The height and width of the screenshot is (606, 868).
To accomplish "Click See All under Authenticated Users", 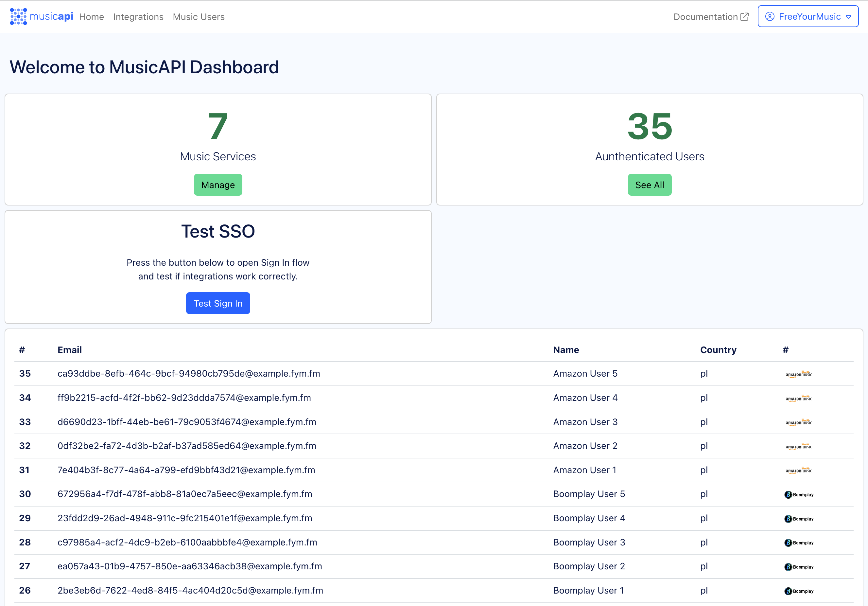I will (x=650, y=185).
